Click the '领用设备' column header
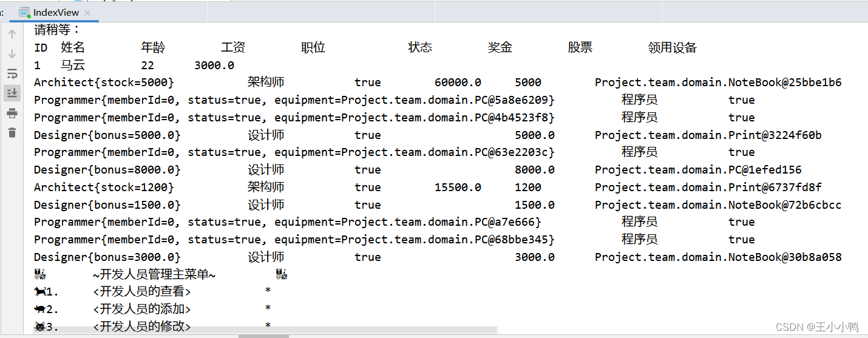Image resolution: width=868 pixels, height=338 pixels. (673, 47)
